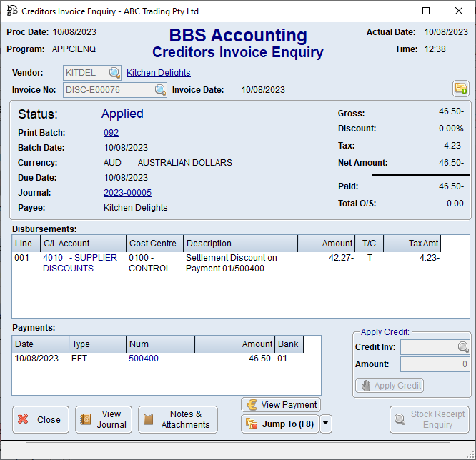476x460 pixels.
Task: Open journal 2023-00005 link
Action: click(127, 193)
